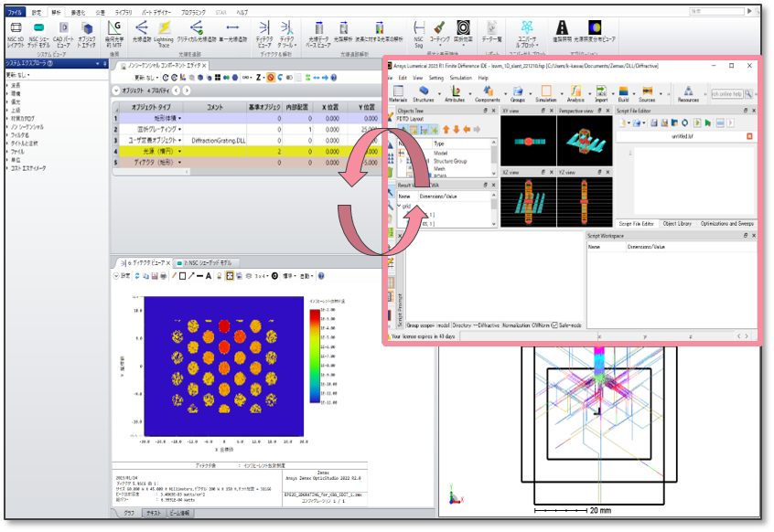Click help icon in Detector Viewer toolbar
The height and width of the screenshot is (532, 774).
(321, 276)
